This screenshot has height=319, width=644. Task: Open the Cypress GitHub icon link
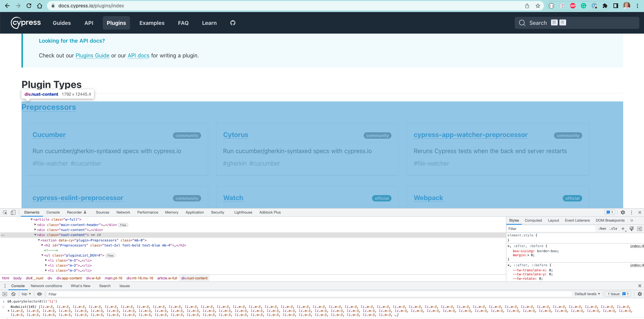click(233, 23)
